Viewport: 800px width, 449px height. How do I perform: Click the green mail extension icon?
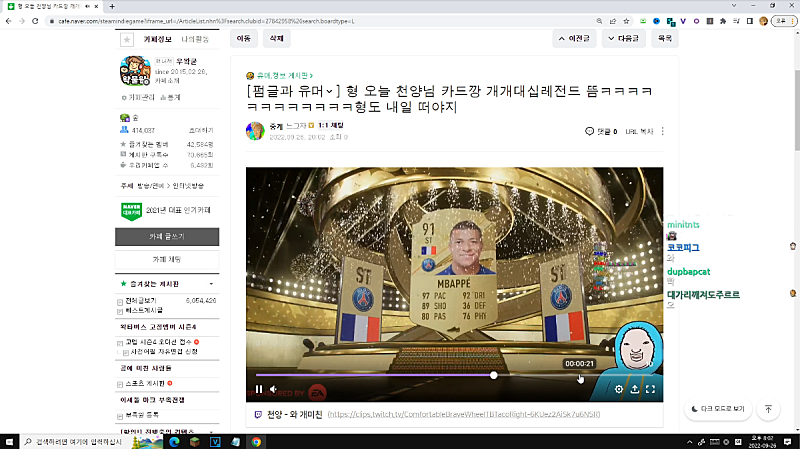click(x=643, y=21)
